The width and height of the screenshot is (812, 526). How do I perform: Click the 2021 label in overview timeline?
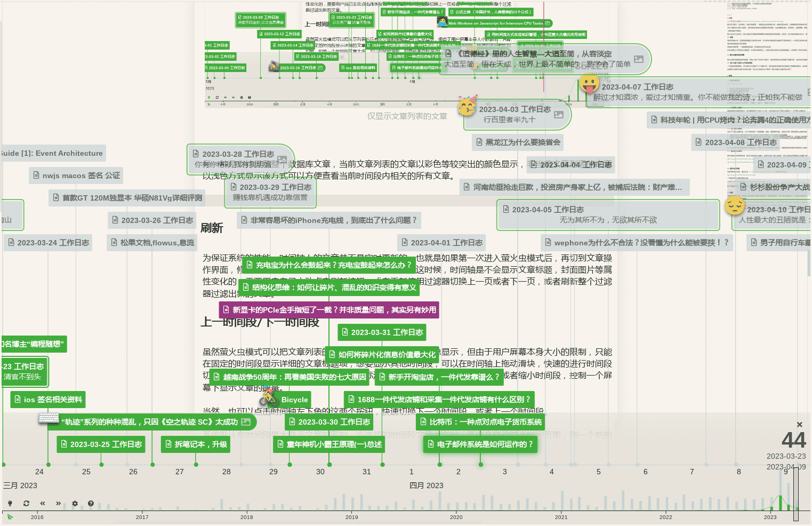click(x=561, y=517)
